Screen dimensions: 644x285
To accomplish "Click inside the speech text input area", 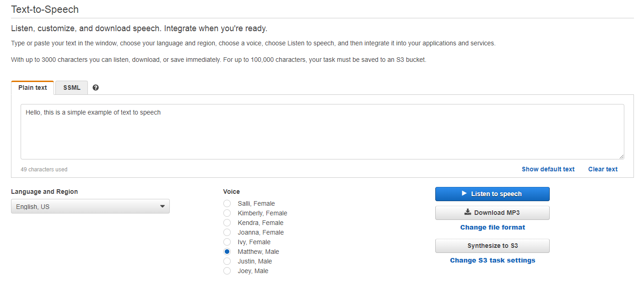I will point(322,132).
